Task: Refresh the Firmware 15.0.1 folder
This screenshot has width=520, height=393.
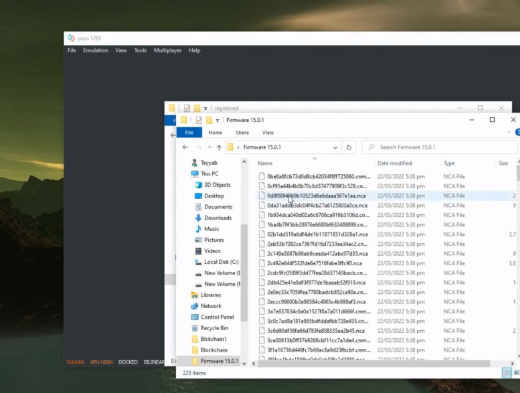Action: point(349,147)
